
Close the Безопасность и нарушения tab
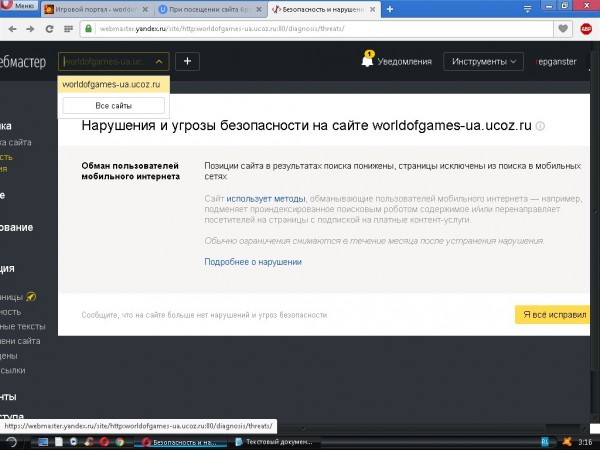(x=372, y=9)
